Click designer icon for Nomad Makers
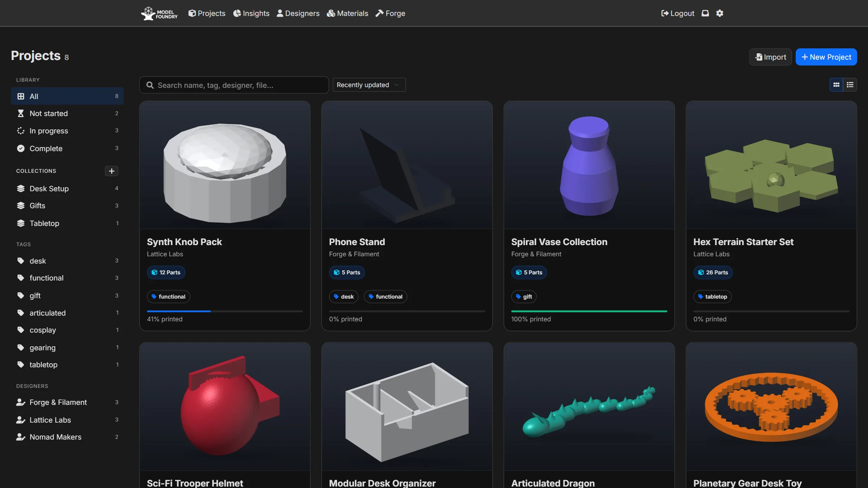This screenshot has width=868, height=488. tap(21, 437)
